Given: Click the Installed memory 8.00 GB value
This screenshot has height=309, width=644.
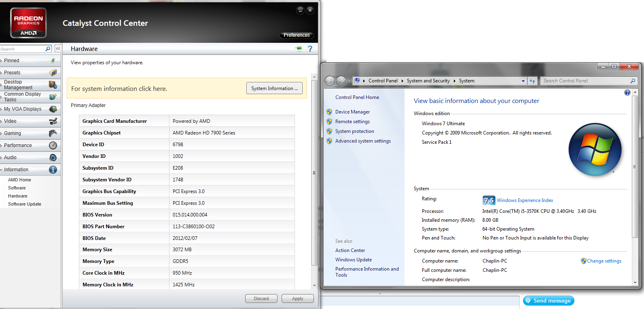Looking at the screenshot, I should coord(490,220).
